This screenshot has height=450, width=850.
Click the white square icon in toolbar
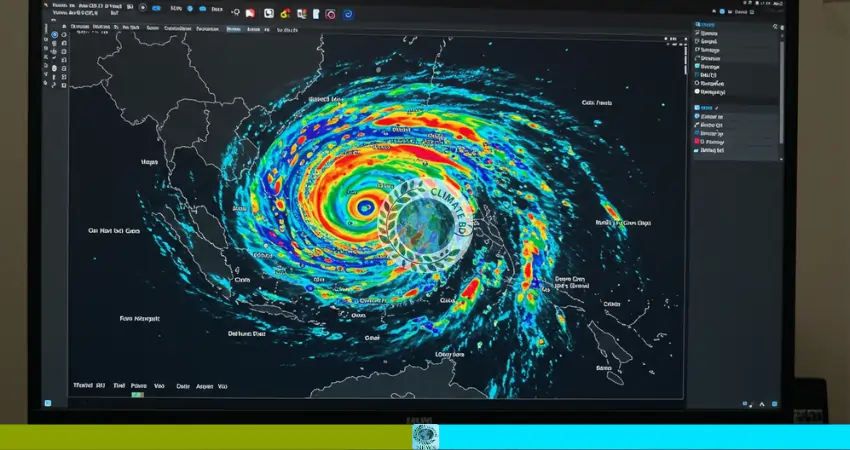pyautogui.click(x=269, y=14)
